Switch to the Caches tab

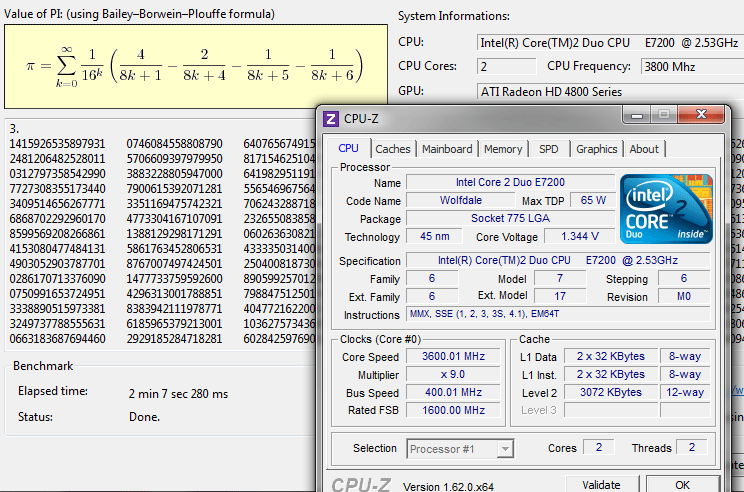(392, 149)
